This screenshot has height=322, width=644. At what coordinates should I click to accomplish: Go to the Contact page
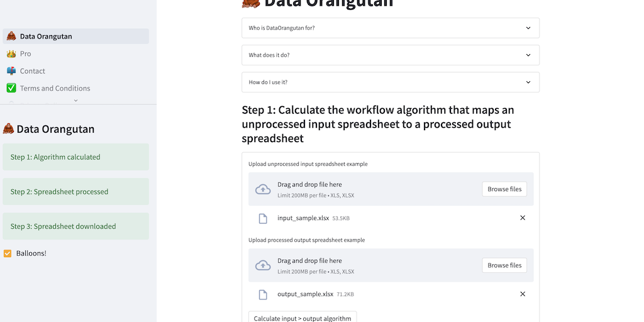pyautogui.click(x=33, y=71)
